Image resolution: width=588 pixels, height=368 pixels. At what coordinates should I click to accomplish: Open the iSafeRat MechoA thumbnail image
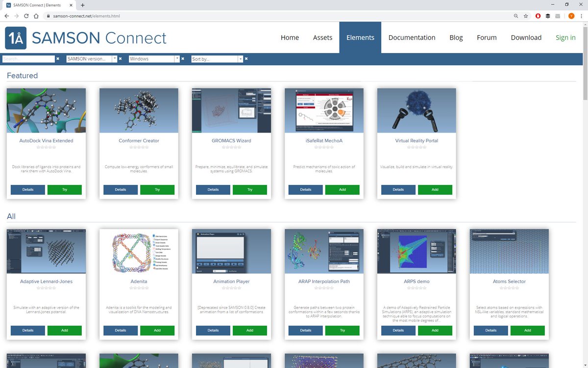tap(324, 110)
